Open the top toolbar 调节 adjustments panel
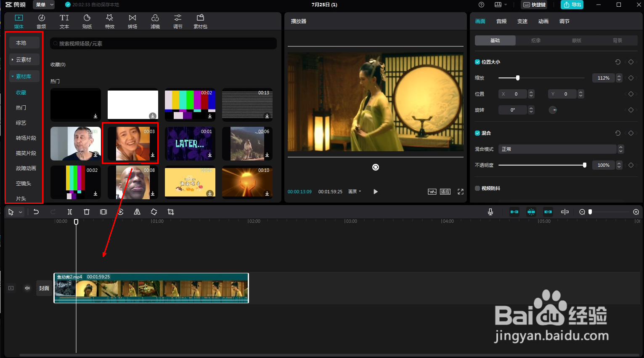The width and height of the screenshot is (644, 358). [178, 21]
